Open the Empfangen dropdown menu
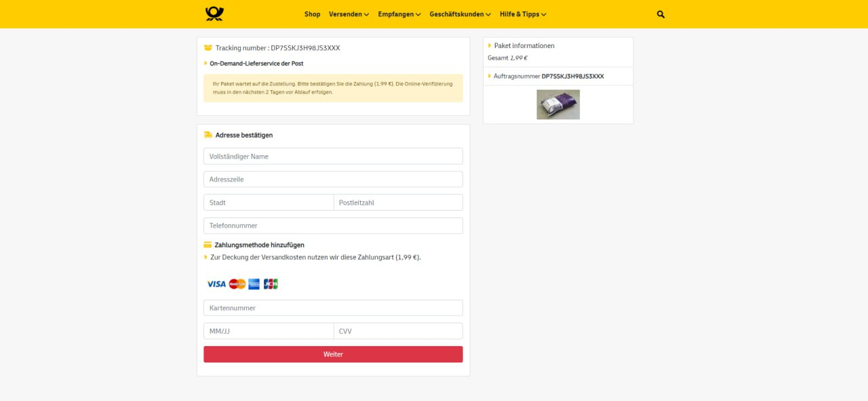 (399, 14)
